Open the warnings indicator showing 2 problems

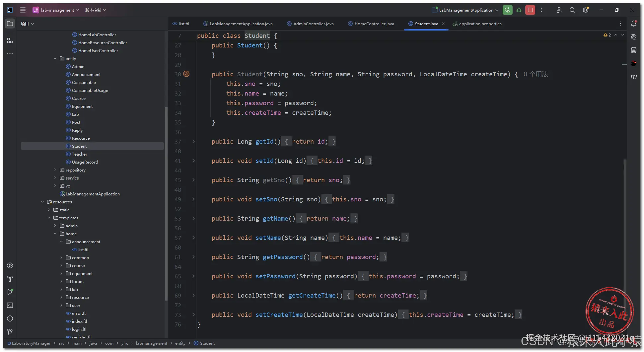coord(607,35)
